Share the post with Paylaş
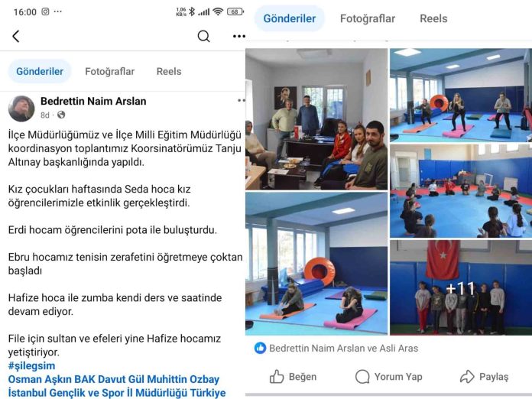 pyautogui.click(x=484, y=377)
